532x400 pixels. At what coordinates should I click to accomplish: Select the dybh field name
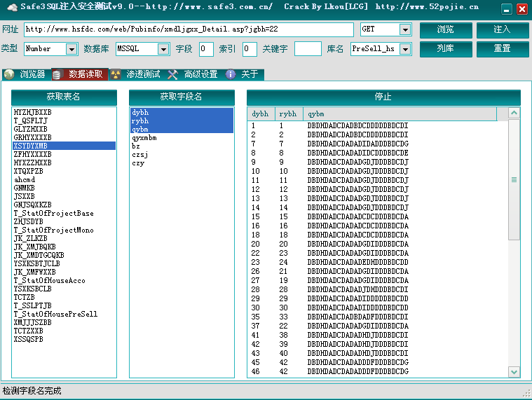pos(182,112)
